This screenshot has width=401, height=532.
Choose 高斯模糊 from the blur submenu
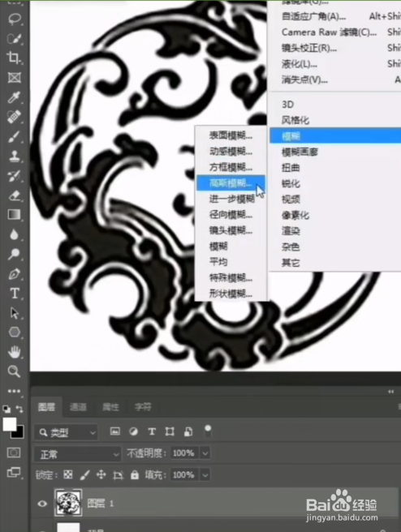tap(231, 183)
